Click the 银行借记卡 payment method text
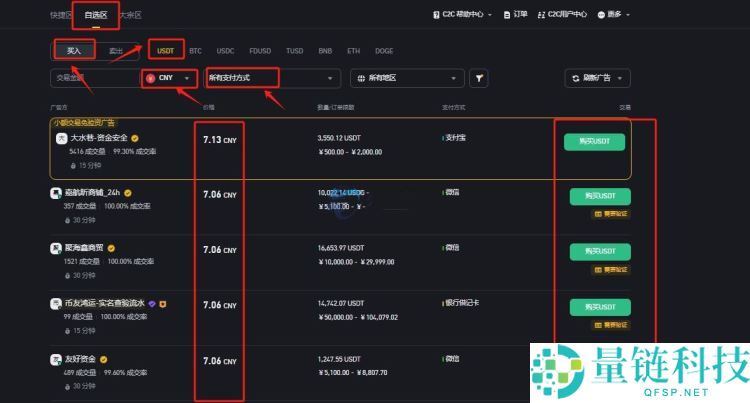The height and width of the screenshot is (403, 750). pyautogui.click(x=462, y=303)
